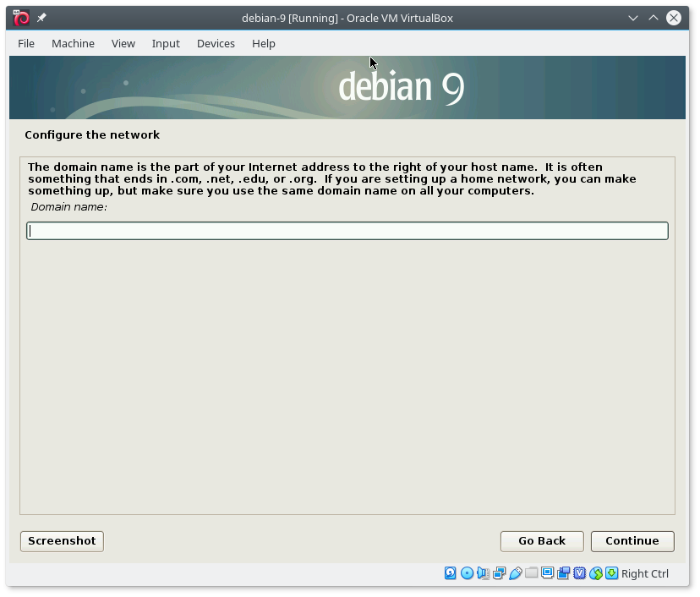Open the USB devices indicator
700x597 pixels.
(x=515, y=573)
